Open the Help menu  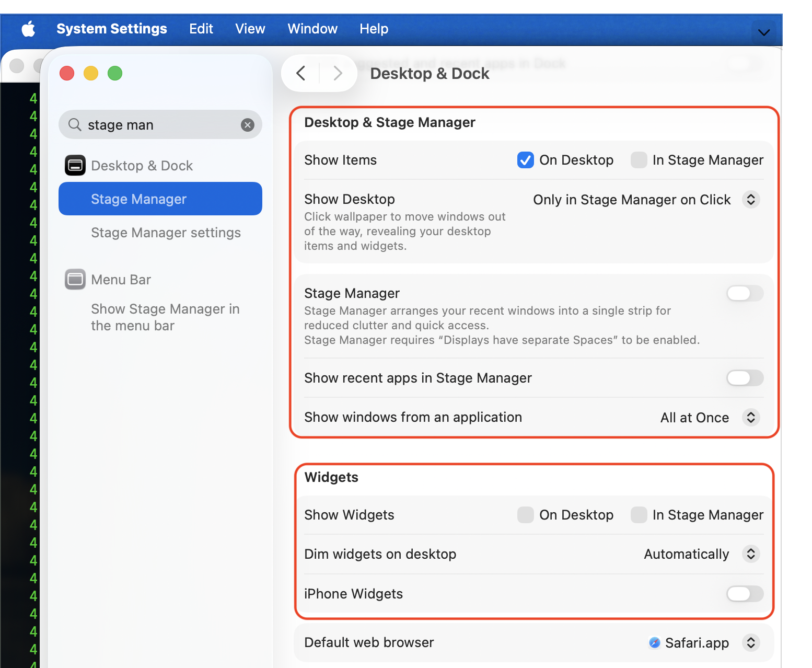[x=374, y=29]
